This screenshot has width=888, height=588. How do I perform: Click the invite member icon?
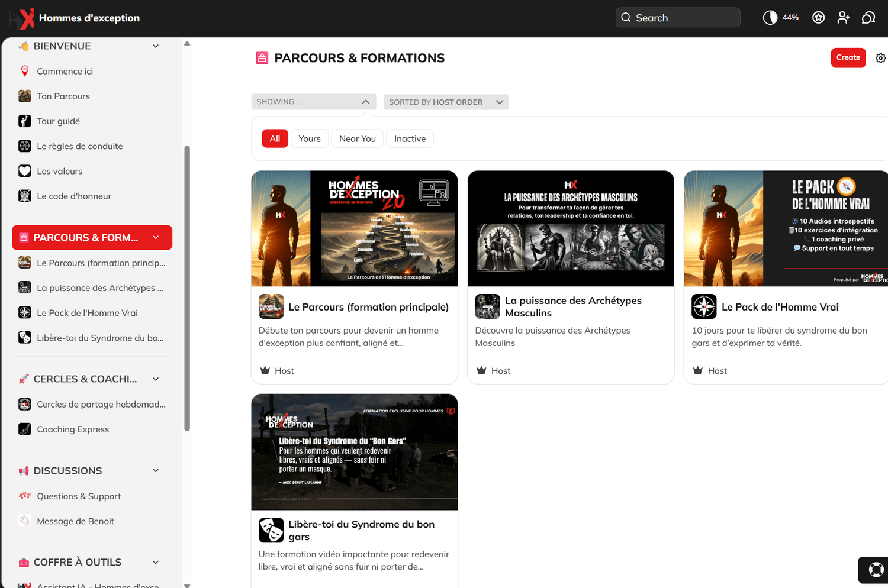click(x=844, y=18)
